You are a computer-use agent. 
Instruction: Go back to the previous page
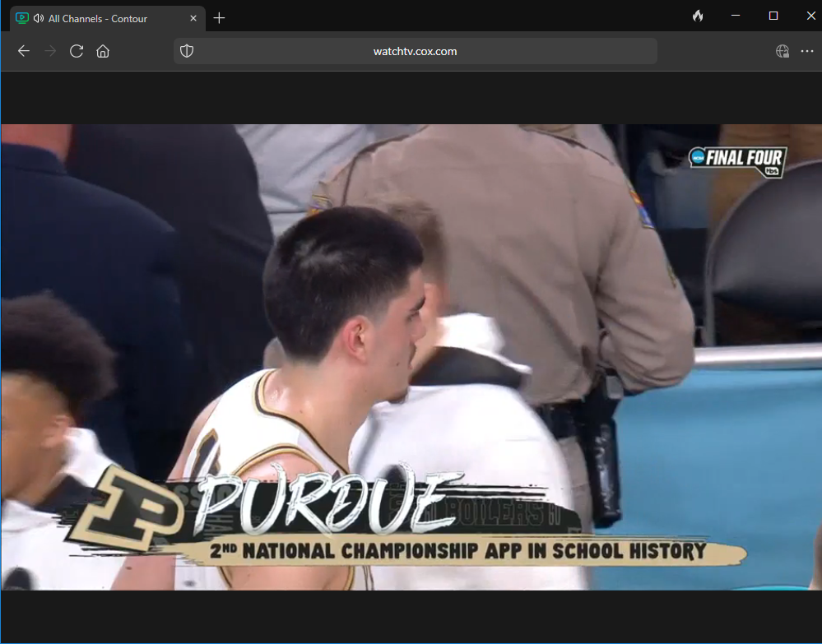[24, 51]
